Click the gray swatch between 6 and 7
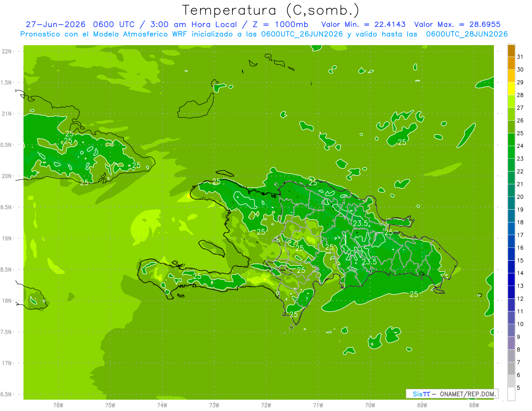 (511, 369)
